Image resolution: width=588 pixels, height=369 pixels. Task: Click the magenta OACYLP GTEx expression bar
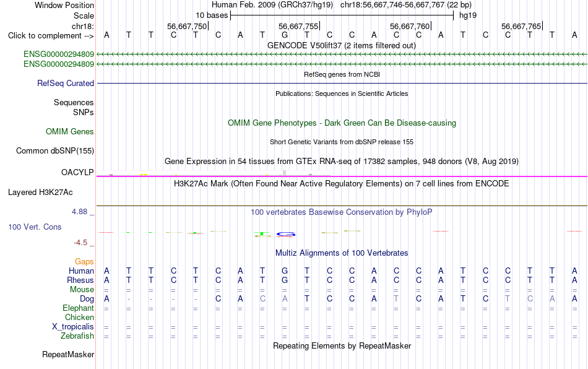[x=342, y=176]
